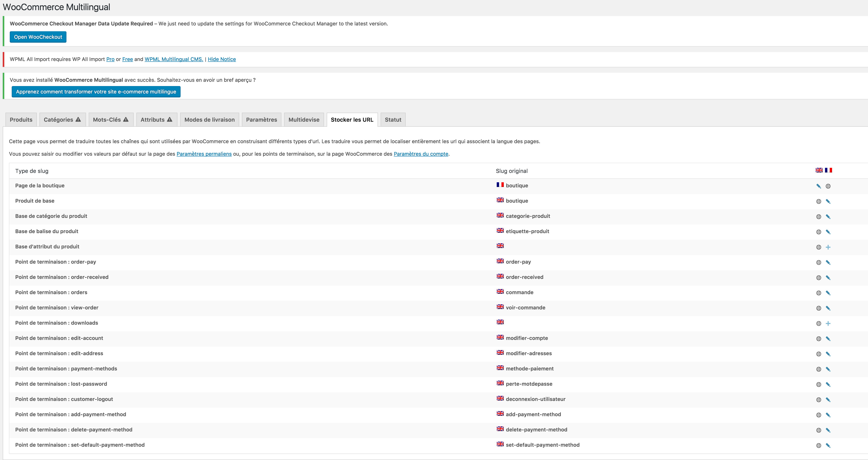
Task: Click globe icon in Page de la boutique row
Action: (828, 186)
